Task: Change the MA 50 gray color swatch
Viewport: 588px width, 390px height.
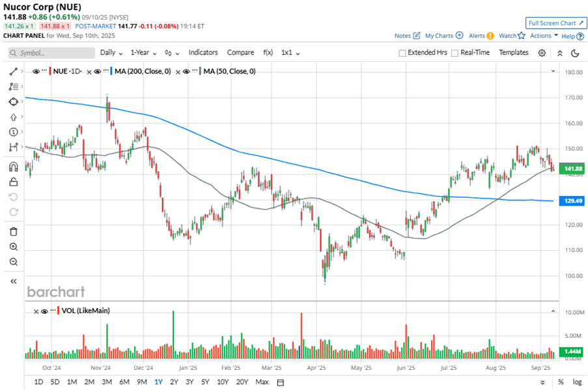Action: tap(201, 71)
